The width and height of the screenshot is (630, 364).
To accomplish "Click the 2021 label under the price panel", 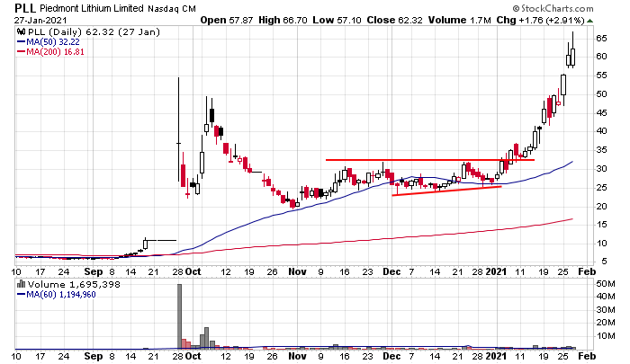I will 496,271.
